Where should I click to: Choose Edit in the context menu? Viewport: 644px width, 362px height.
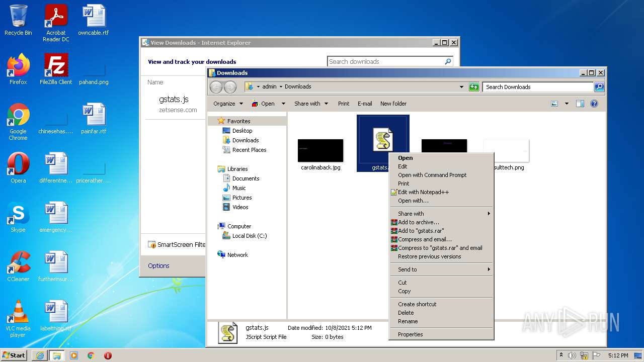(x=442, y=166)
